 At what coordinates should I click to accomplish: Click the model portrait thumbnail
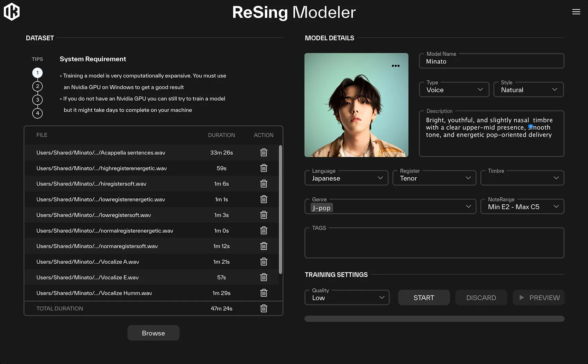[x=356, y=105]
